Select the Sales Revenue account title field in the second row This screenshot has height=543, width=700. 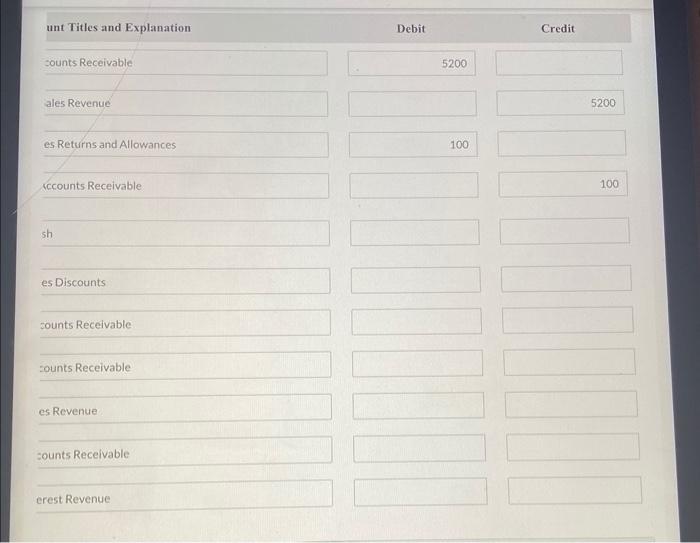[186, 104]
